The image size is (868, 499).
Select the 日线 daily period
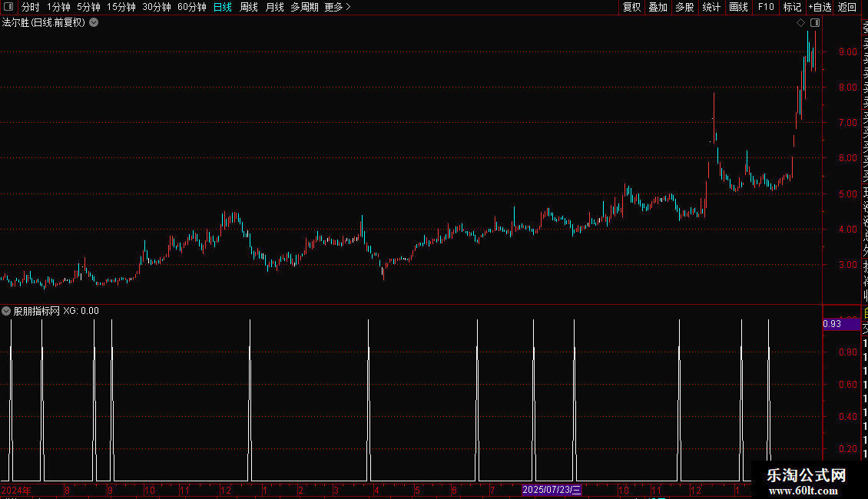tap(223, 7)
